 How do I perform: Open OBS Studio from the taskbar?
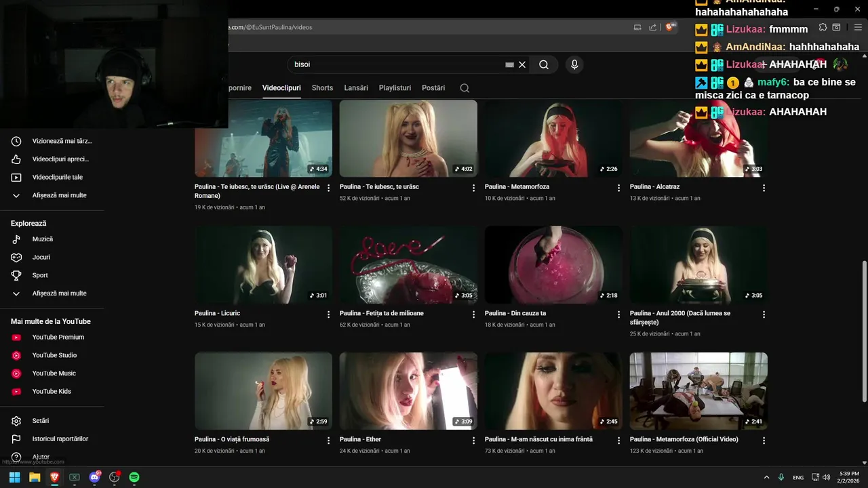pos(115,477)
